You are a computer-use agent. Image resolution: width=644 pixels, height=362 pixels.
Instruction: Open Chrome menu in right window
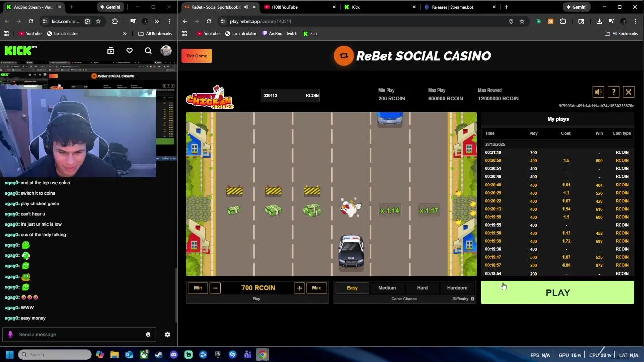tap(636, 21)
